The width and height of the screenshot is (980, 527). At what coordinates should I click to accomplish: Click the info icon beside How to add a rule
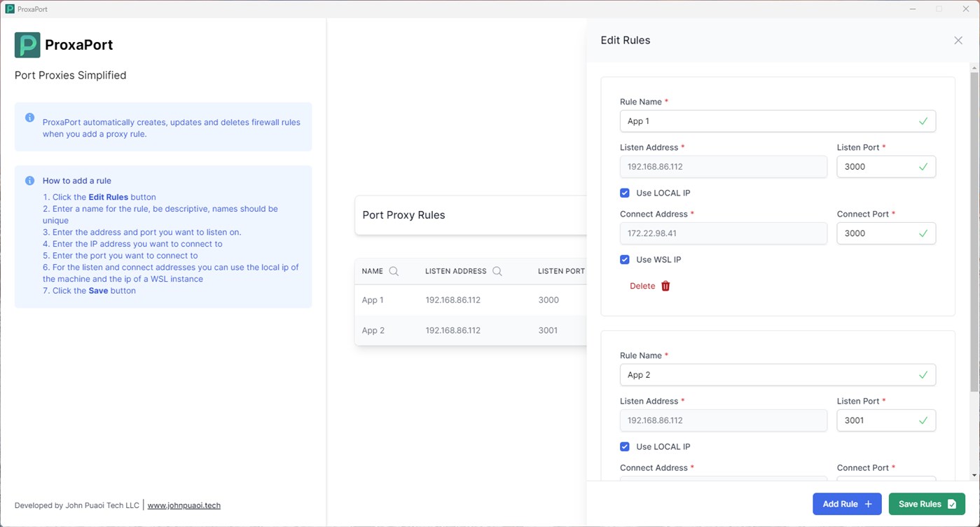point(30,181)
